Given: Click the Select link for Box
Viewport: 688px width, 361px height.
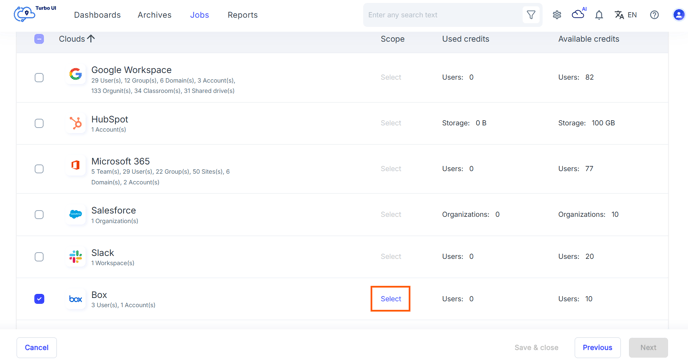Looking at the screenshot, I should (391, 299).
